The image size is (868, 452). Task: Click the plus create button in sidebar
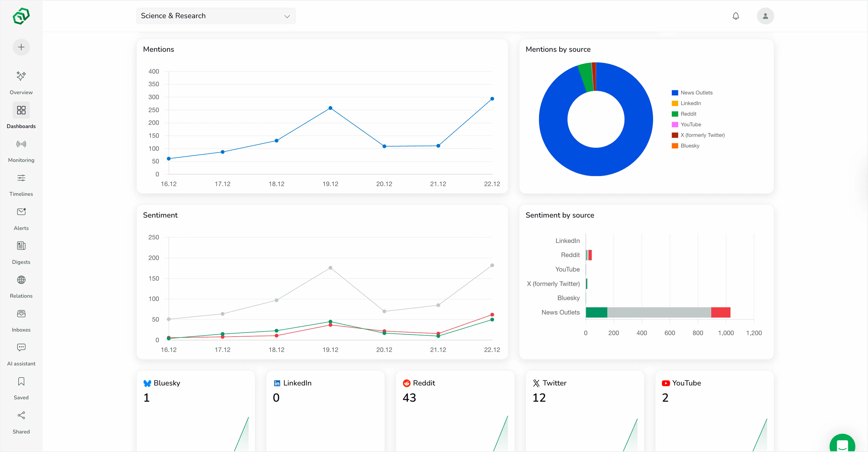pos(21,47)
